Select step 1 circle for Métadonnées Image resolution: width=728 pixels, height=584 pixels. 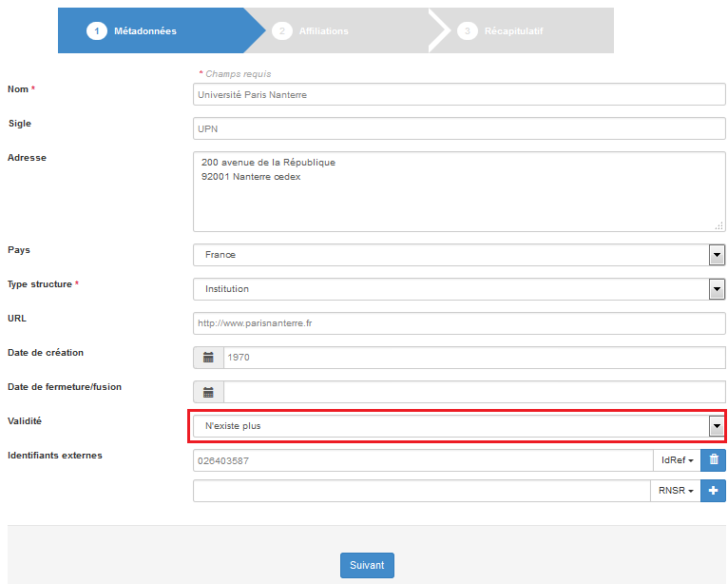coord(97,31)
